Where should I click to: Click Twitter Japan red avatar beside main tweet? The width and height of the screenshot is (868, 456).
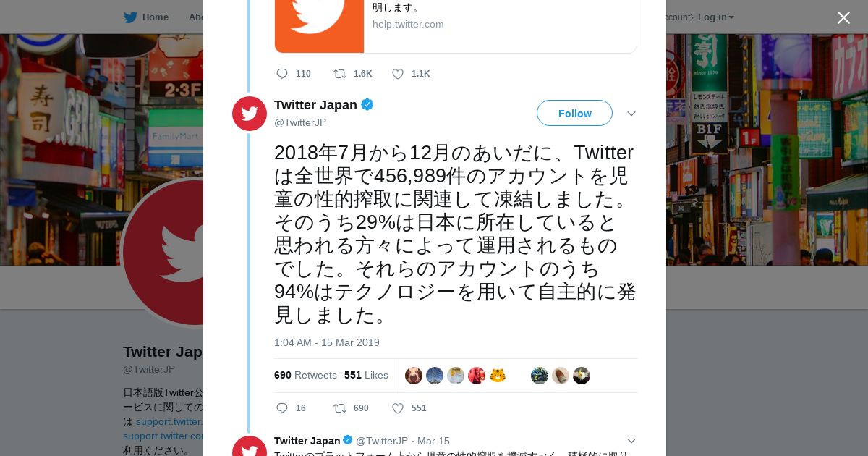tap(250, 114)
